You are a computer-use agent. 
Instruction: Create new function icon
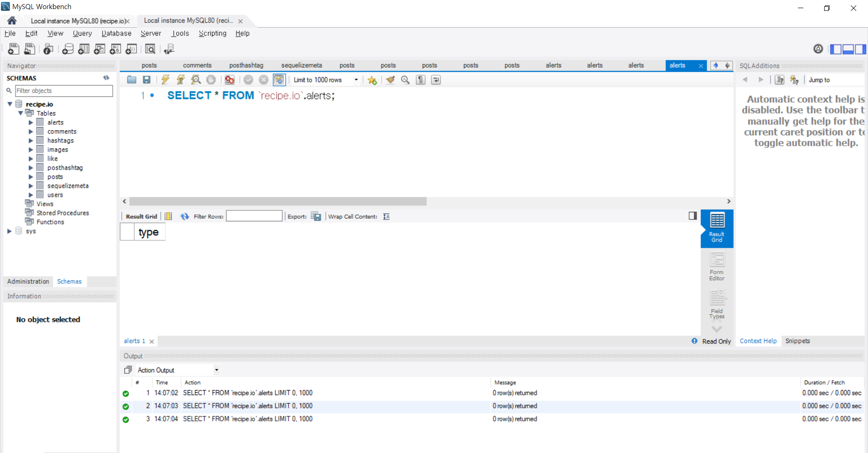[x=131, y=49]
